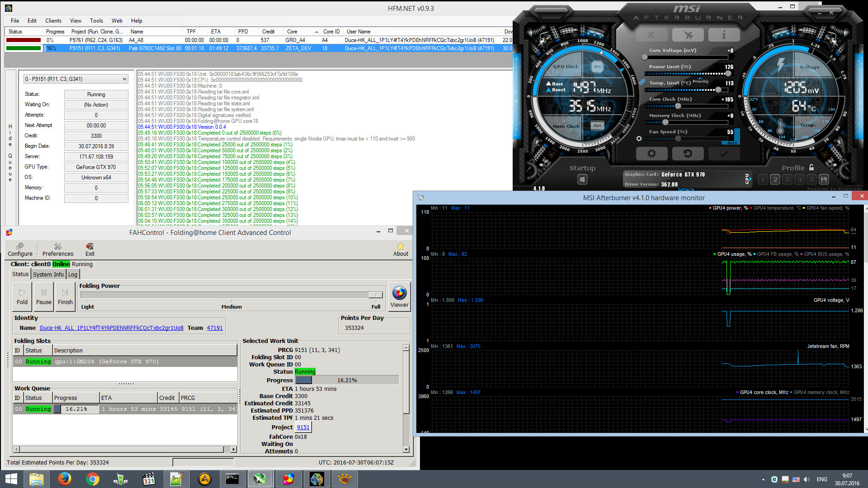868x488 pixels.
Task: Switch to the System Info tab
Action: [x=48, y=274]
